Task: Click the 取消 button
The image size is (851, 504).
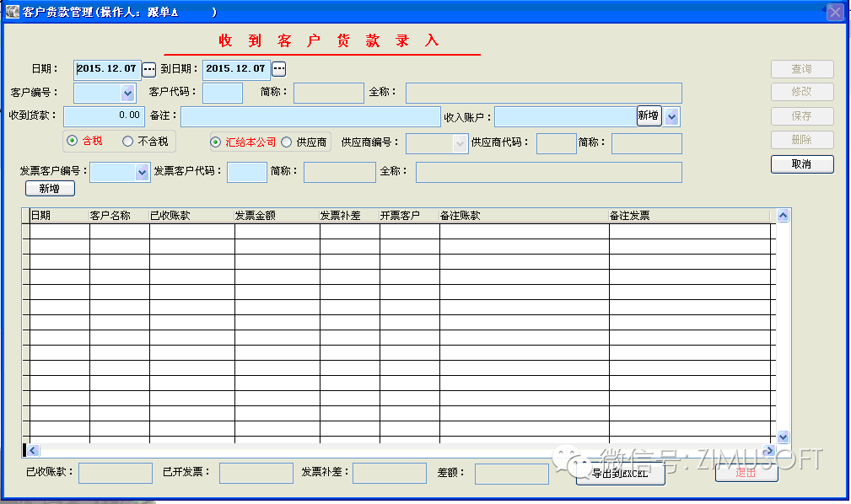Action: 801,164
